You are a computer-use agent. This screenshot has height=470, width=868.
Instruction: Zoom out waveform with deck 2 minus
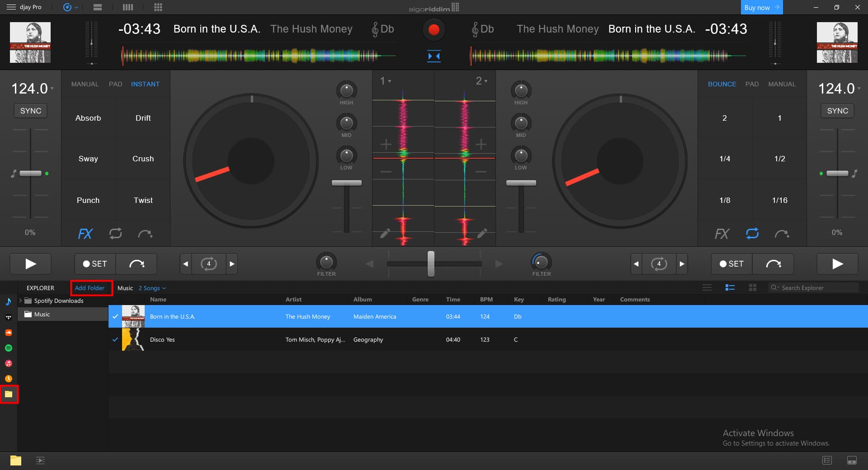click(481, 172)
